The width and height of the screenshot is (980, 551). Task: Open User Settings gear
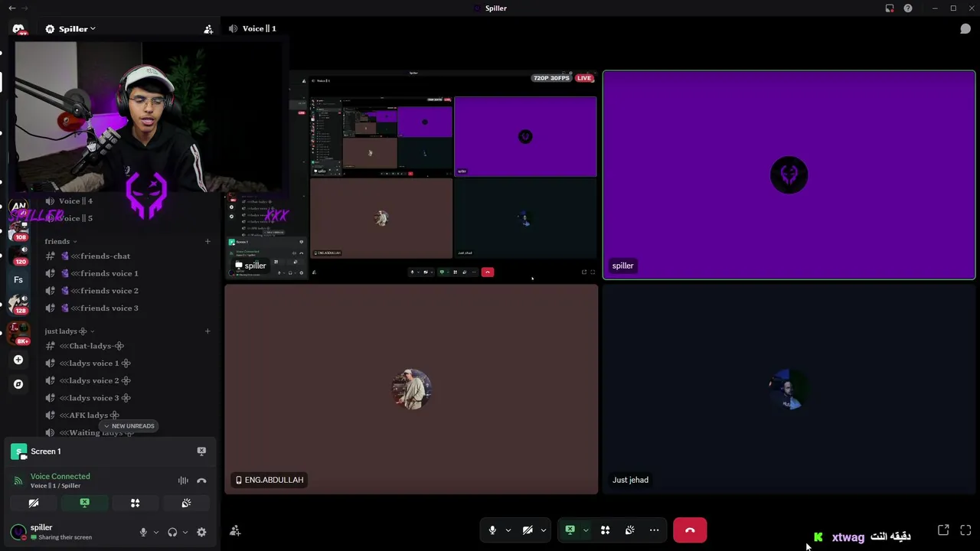(201, 532)
